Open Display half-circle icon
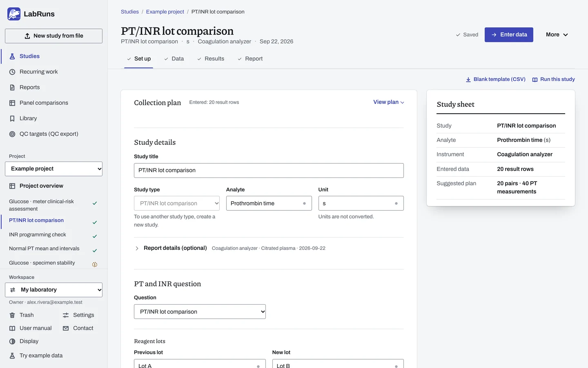588x368 pixels. (x=12, y=341)
